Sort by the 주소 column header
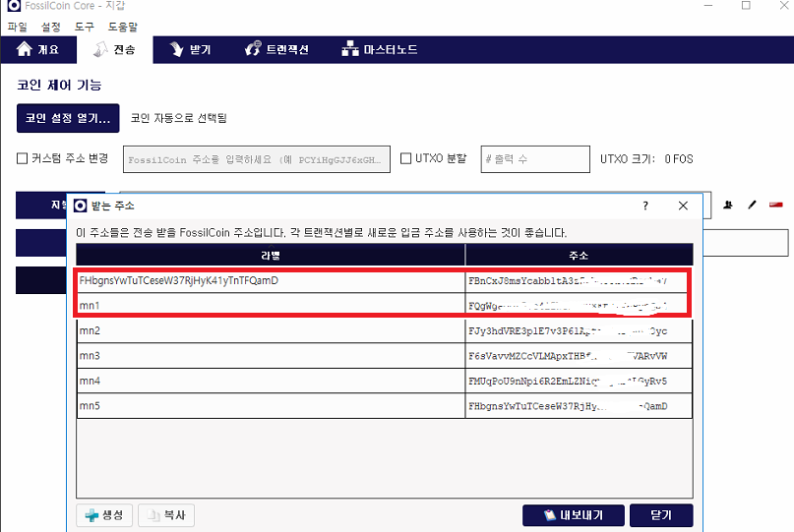The width and height of the screenshot is (794, 532). 579,255
